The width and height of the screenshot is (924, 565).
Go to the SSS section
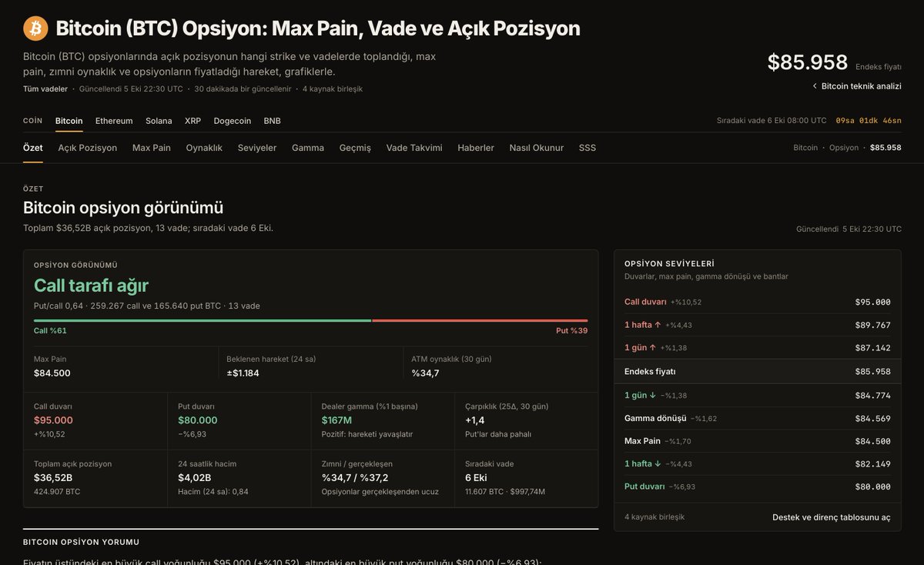[x=588, y=148]
